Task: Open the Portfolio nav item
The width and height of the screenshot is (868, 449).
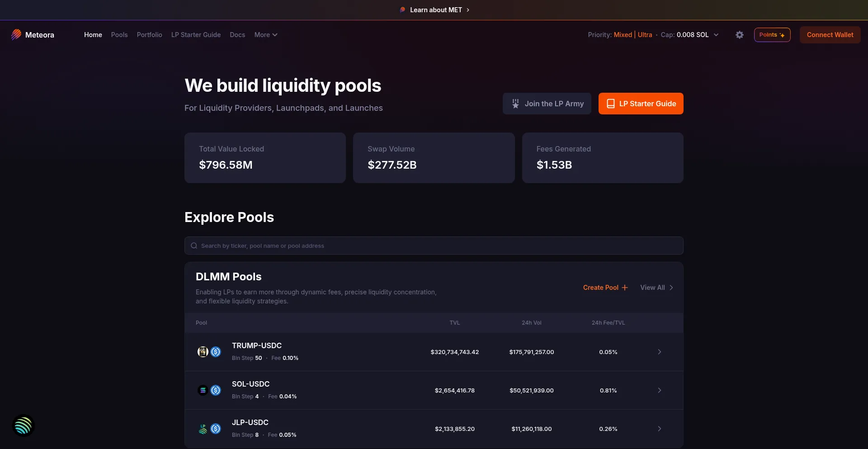Action: pos(149,35)
